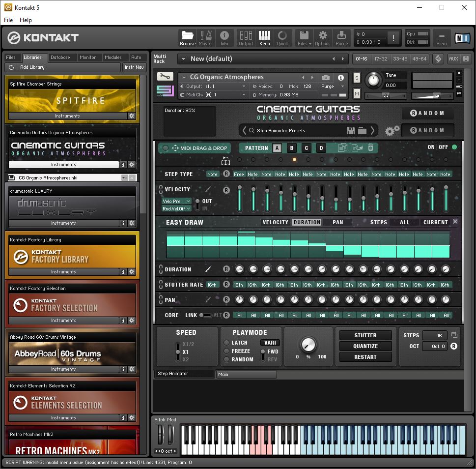Image resolution: width=476 pixels, height=469 pixels.
Task: Save the Step Animator preset
Action: coord(351,131)
